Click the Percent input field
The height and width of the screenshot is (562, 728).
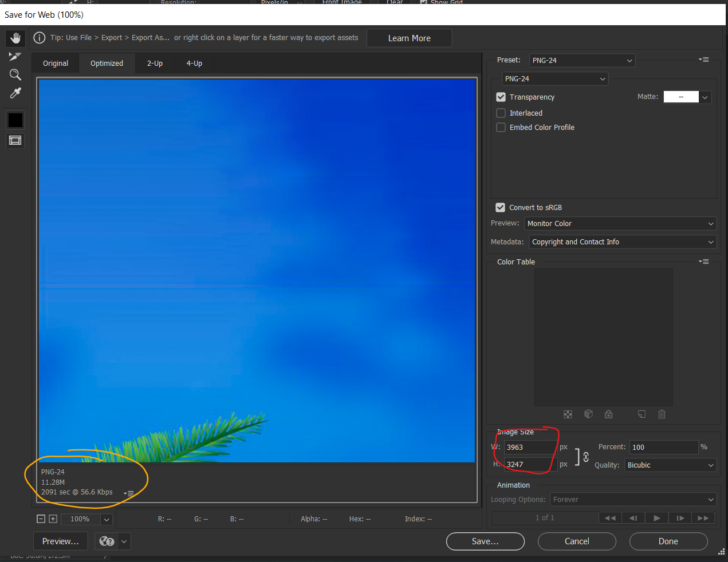pyautogui.click(x=664, y=448)
